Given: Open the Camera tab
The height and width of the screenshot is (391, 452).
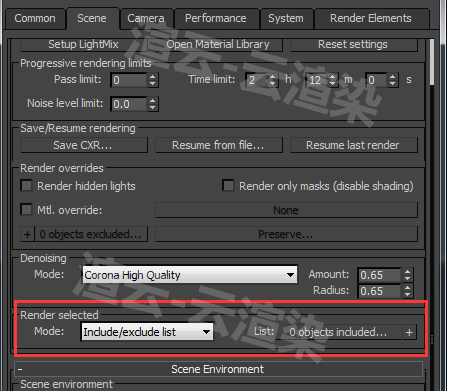Looking at the screenshot, I should (146, 19).
